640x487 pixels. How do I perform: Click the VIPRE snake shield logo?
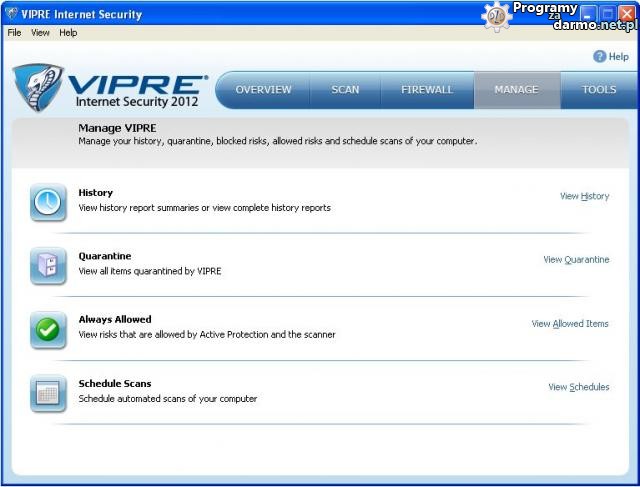(x=39, y=88)
